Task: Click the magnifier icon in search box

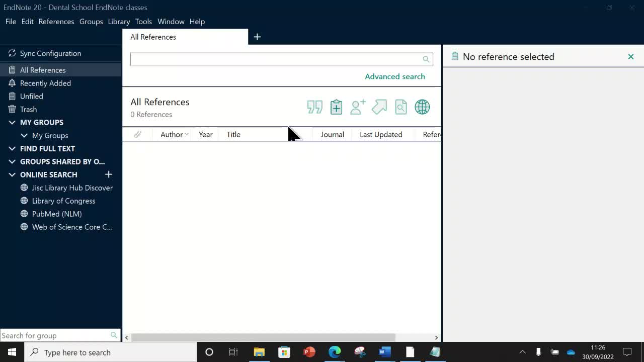Action: 426,59
